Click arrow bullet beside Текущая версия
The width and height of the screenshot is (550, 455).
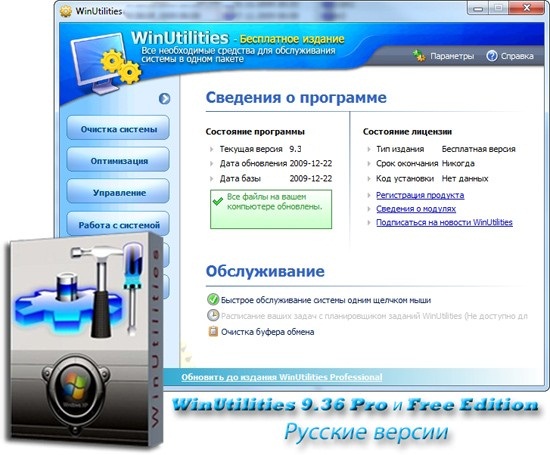[x=212, y=149]
